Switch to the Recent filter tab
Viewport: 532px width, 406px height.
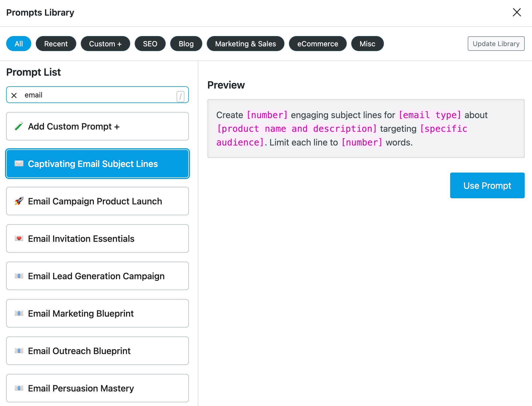[56, 44]
